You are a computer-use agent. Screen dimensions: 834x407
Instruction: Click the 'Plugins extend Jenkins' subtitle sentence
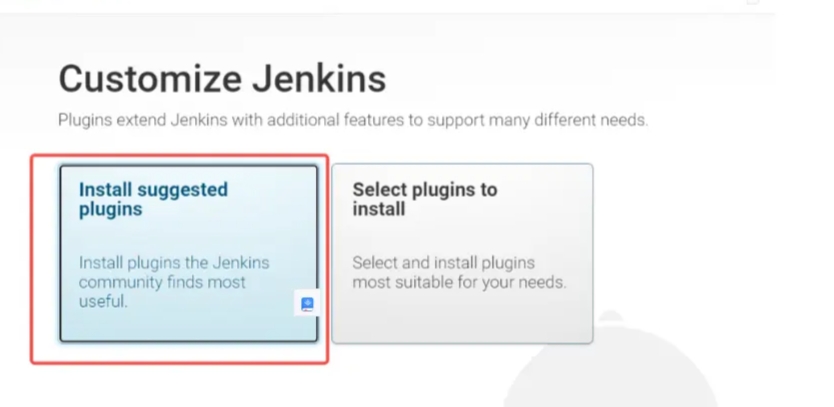coord(353,120)
